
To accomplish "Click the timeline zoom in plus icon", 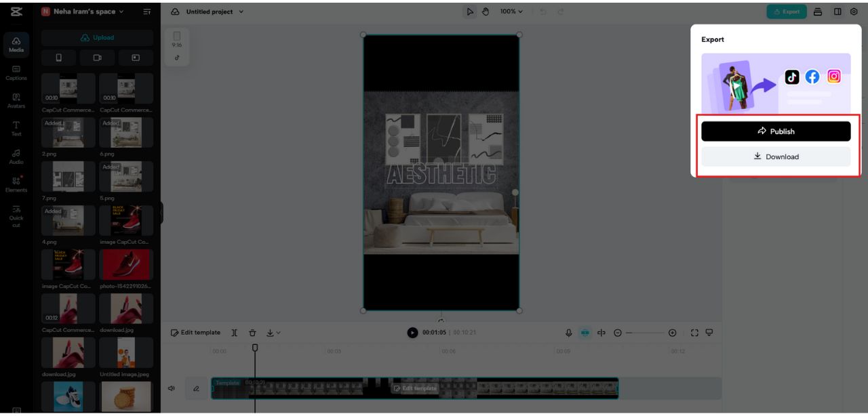I will click(x=672, y=333).
